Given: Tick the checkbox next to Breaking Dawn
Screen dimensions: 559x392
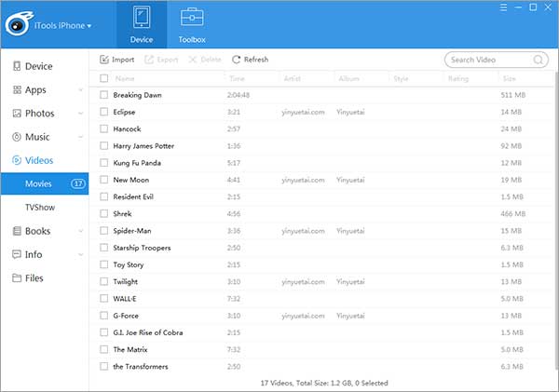Looking at the screenshot, I should coord(104,95).
